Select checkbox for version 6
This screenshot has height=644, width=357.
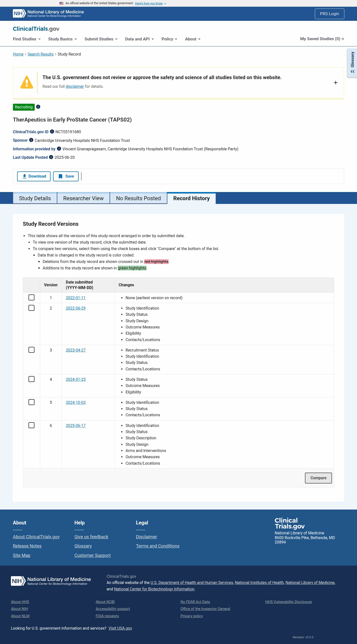(31, 425)
